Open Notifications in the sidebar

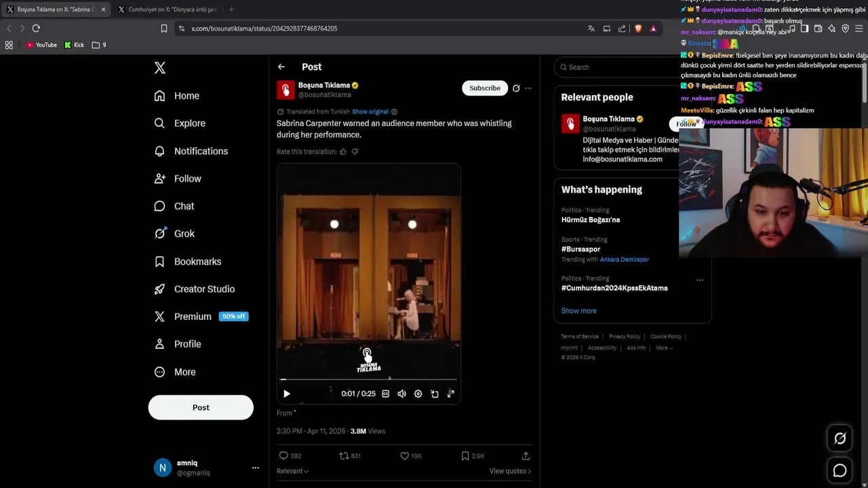click(191, 151)
